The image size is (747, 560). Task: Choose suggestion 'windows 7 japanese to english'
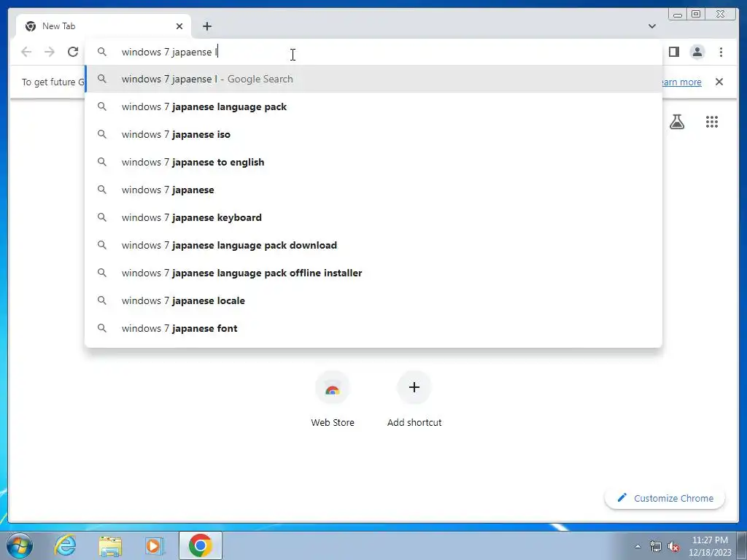373,162
